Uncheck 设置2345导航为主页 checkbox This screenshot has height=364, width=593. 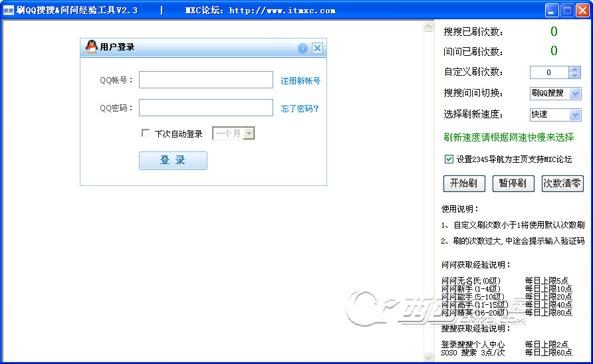(x=449, y=159)
